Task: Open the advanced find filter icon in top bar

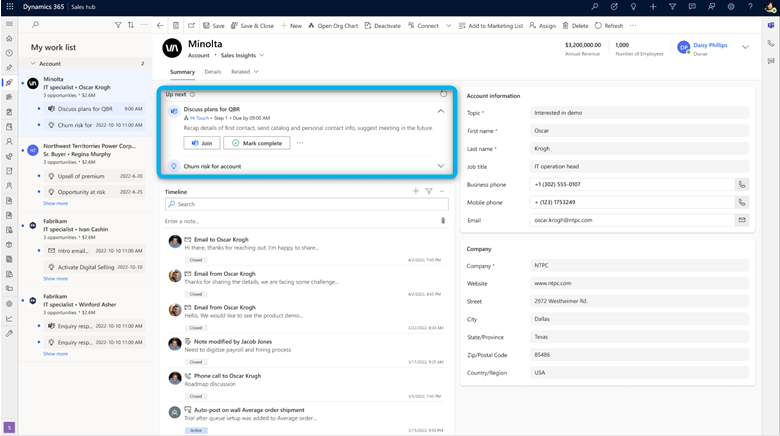Action: tap(672, 6)
